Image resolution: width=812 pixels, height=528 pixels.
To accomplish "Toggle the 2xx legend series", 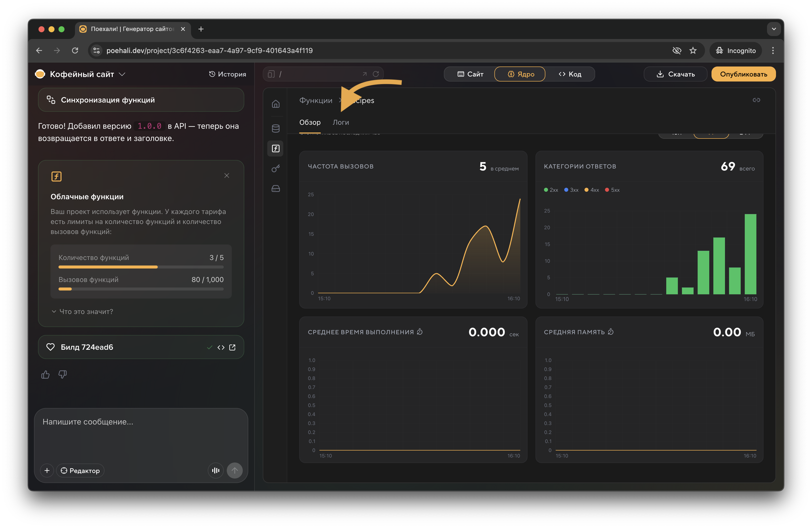I will pyautogui.click(x=551, y=190).
